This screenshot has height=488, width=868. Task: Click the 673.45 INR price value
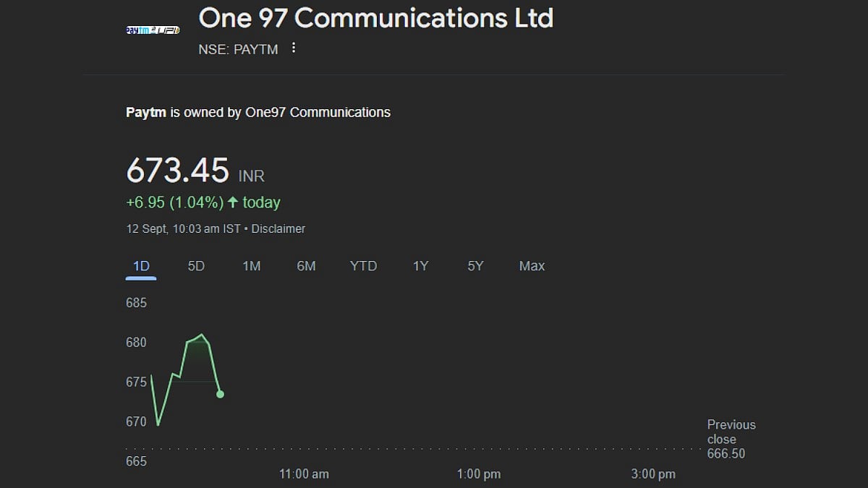click(x=195, y=171)
